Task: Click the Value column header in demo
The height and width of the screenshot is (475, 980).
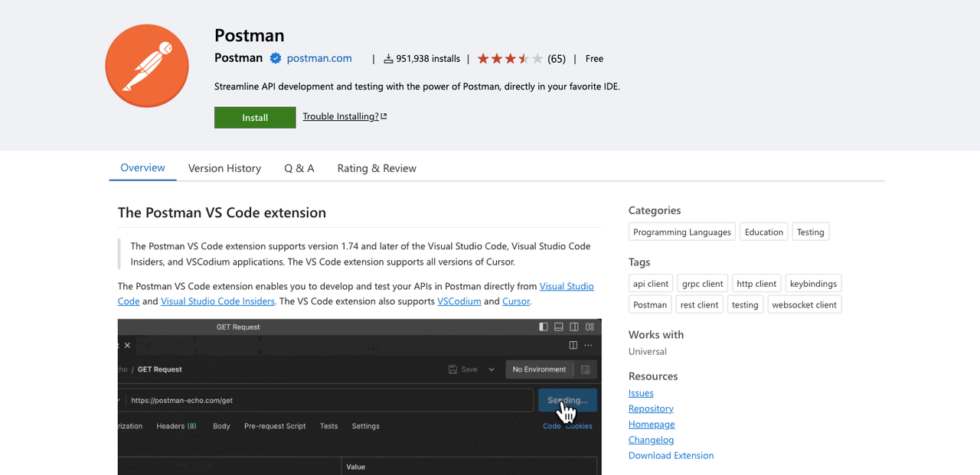Action: point(356,467)
